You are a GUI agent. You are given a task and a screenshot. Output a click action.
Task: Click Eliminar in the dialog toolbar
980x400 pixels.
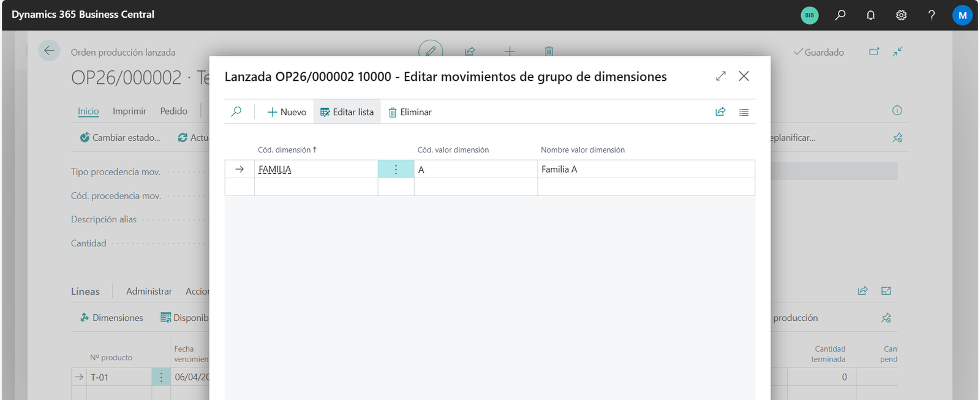pos(410,112)
